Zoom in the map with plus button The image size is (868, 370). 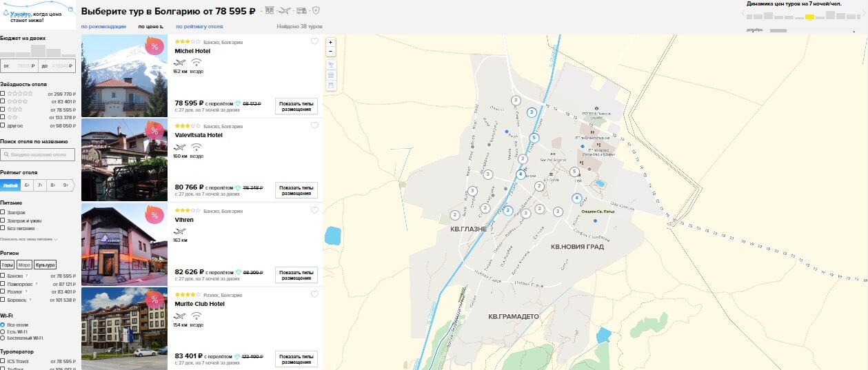[x=331, y=42]
